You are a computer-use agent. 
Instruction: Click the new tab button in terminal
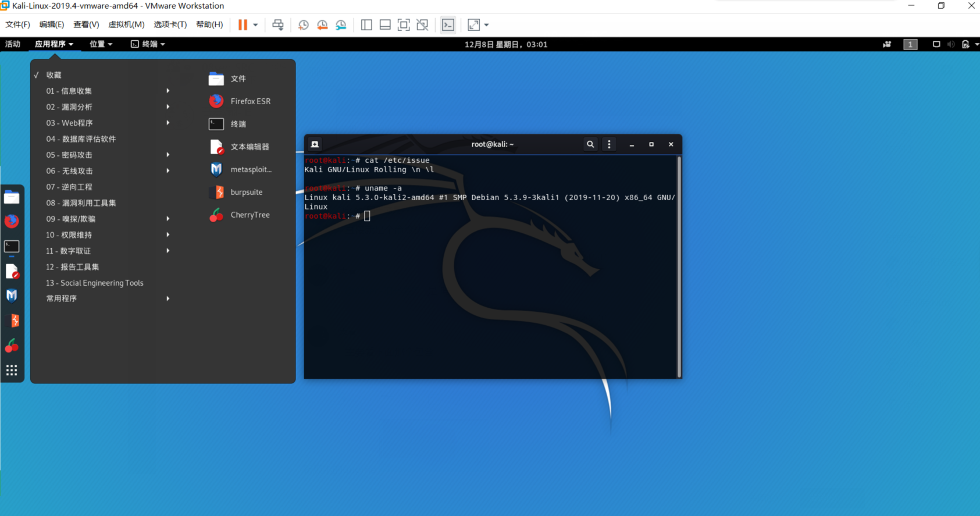click(x=315, y=144)
